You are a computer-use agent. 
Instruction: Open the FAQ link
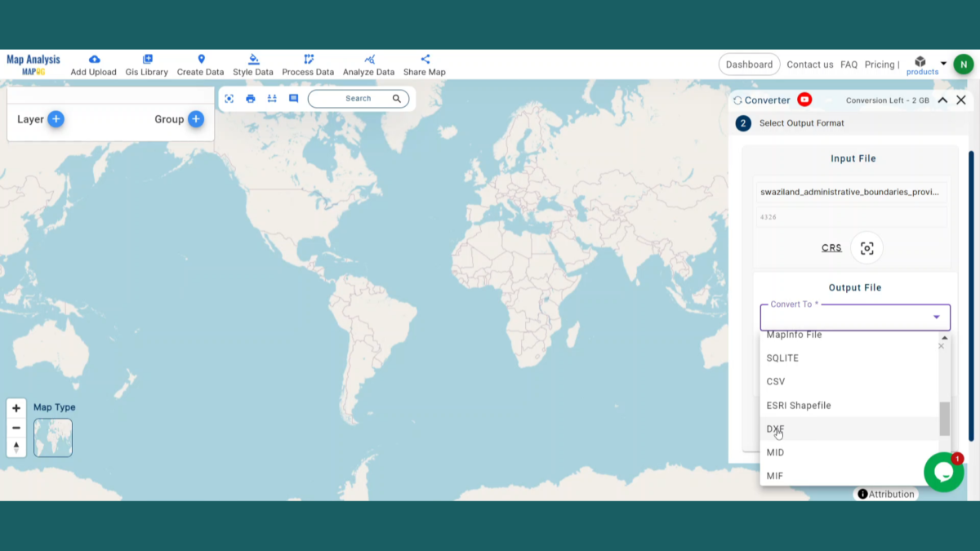849,64
